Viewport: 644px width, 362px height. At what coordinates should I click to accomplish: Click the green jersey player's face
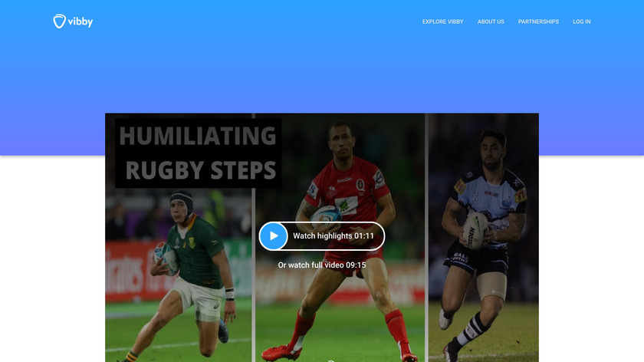pos(179,211)
